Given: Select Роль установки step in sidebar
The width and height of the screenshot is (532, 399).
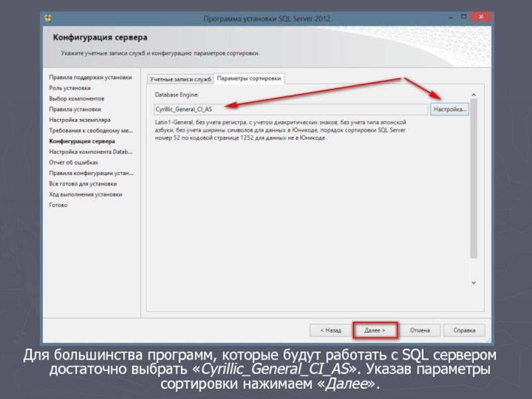Looking at the screenshot, I should [x=70, y=88].
